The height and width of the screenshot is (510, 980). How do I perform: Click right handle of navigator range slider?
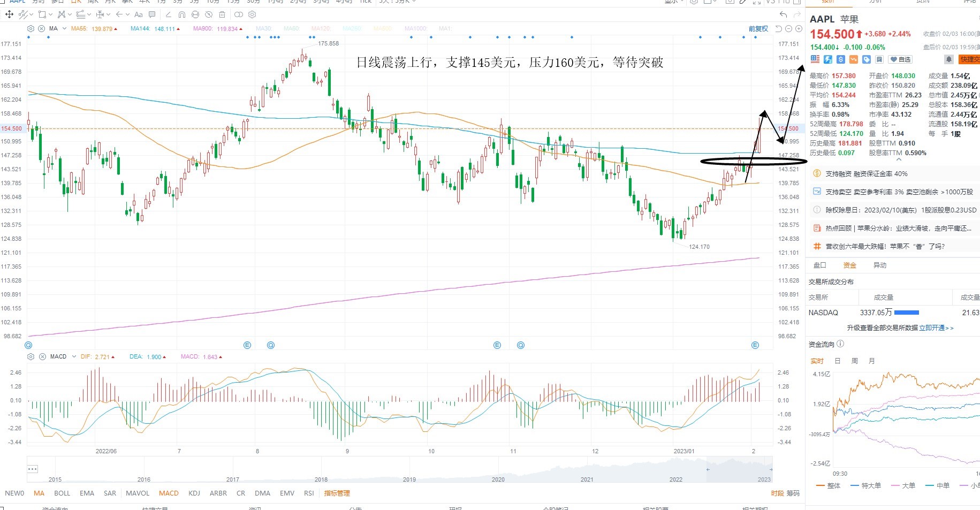point(771,469)
